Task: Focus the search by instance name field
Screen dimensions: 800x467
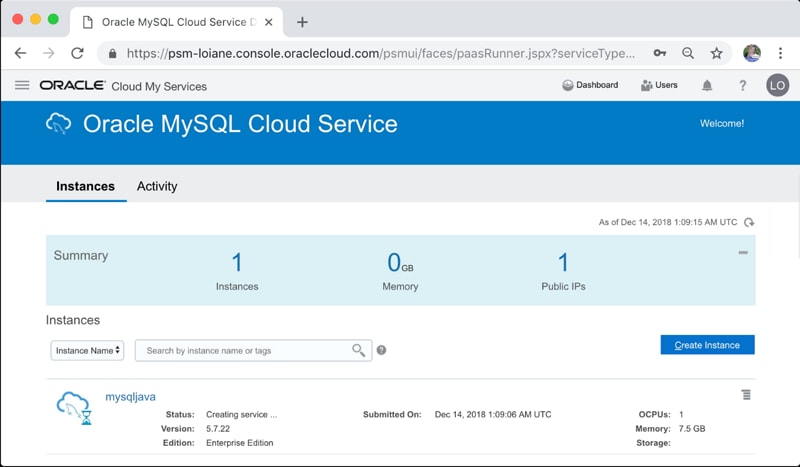Action: click(245, 351)
